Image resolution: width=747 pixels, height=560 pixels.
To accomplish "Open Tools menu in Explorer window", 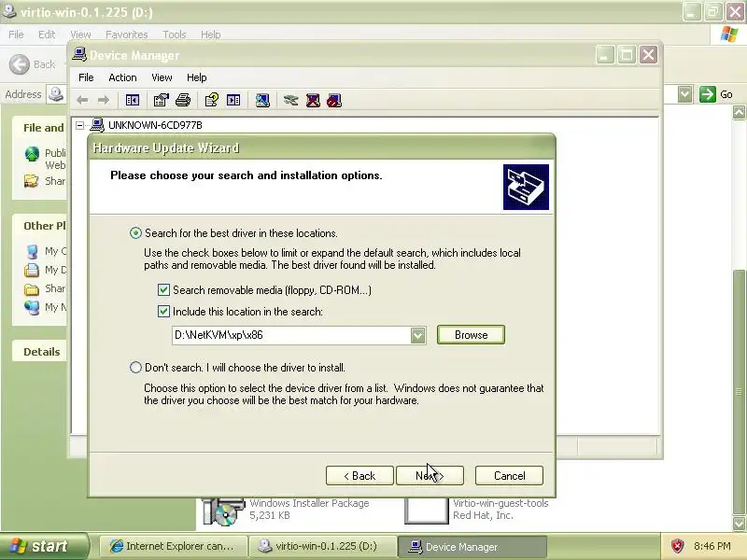I will tap(175, 35).
